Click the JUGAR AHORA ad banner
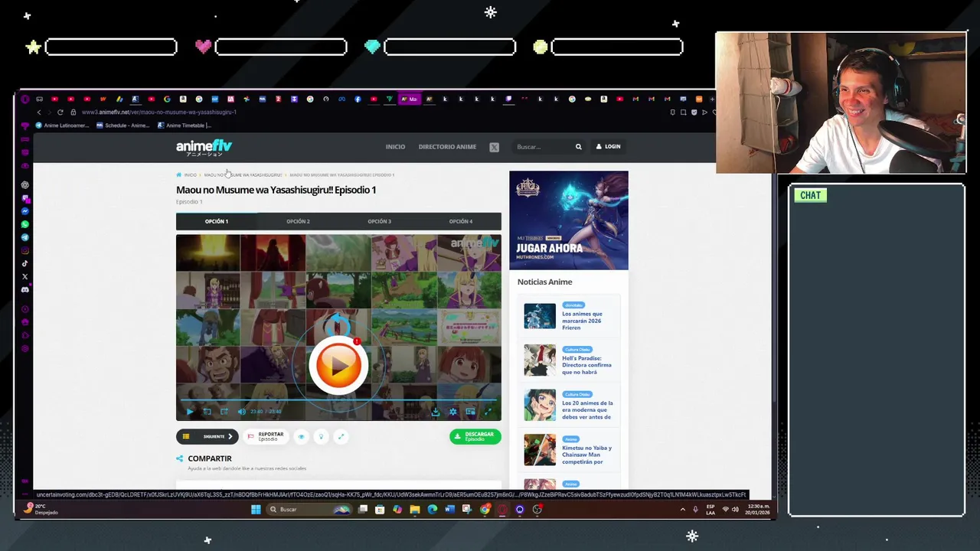980x551 pixels. [x=569, y=220]
